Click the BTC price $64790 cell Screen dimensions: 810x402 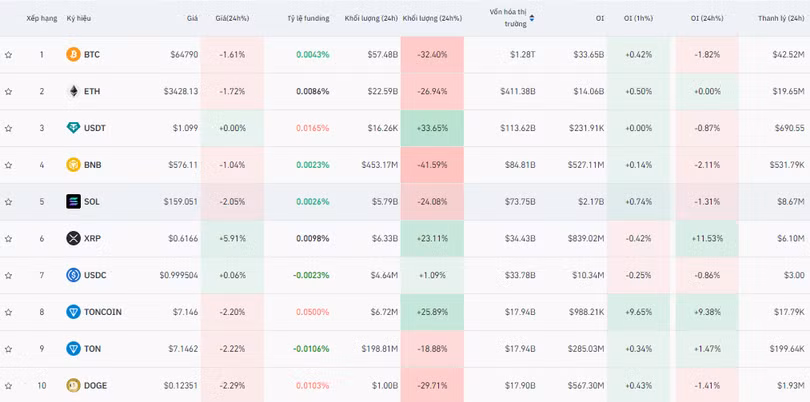tap(184, 54)
